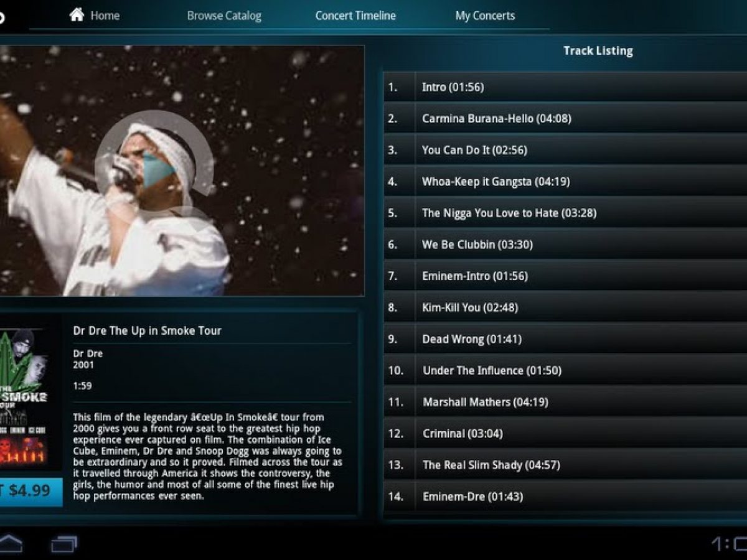Click the year 2001 text
This screenshot has height=560, width=747.
(83, 365)
